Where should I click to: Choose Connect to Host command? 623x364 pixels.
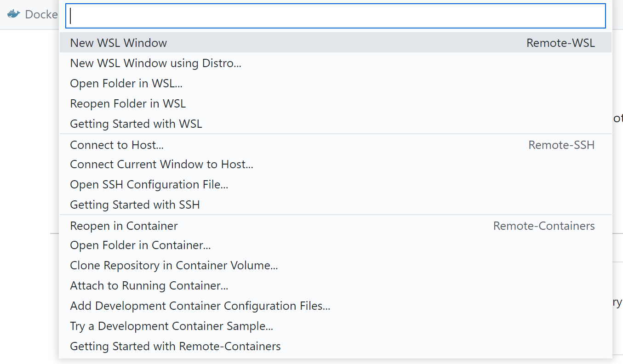click(x=336, y=145)
